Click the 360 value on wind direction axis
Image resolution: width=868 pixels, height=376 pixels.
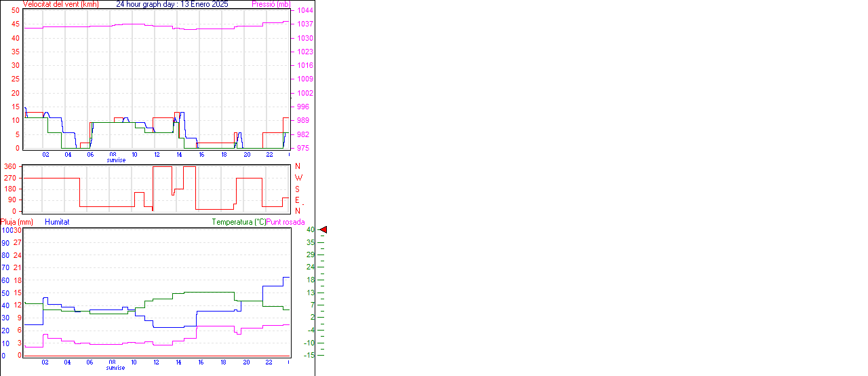coord(10,166)
